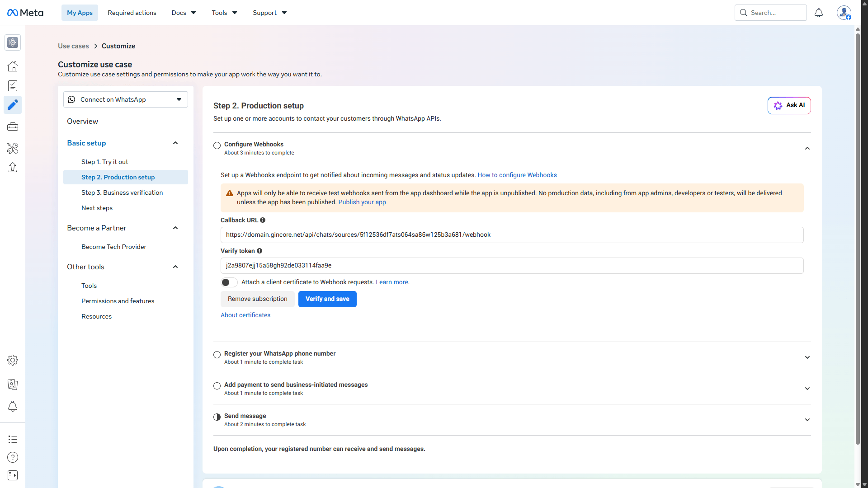Open Become Tech Provider
Image resolution: width=868 pixels, height=488 pixels.
pyautogui.click(x=114, y=247)
